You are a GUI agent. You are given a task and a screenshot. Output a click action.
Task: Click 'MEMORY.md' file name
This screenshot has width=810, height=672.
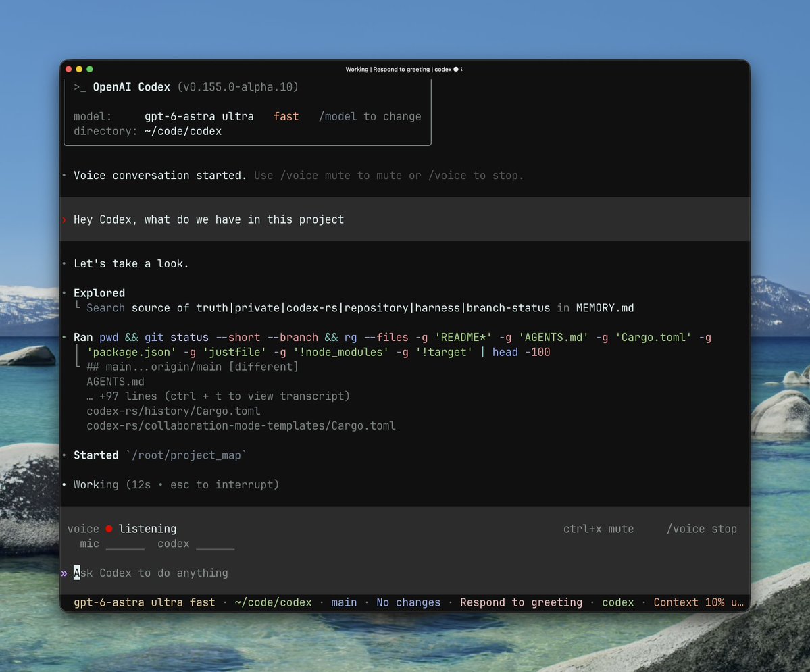point(605,308)
